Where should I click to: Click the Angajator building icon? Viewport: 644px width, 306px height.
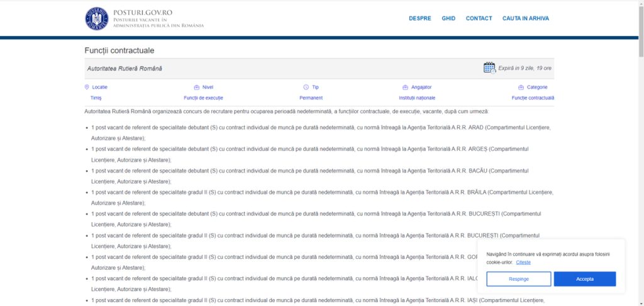pos(406,87)
